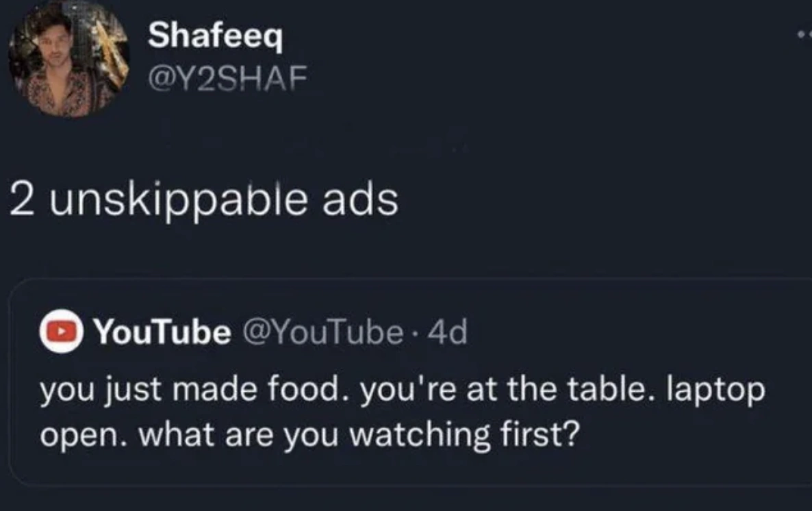Open Shafeeq's profile picture
Screen dimensions: 812x511
68,60
